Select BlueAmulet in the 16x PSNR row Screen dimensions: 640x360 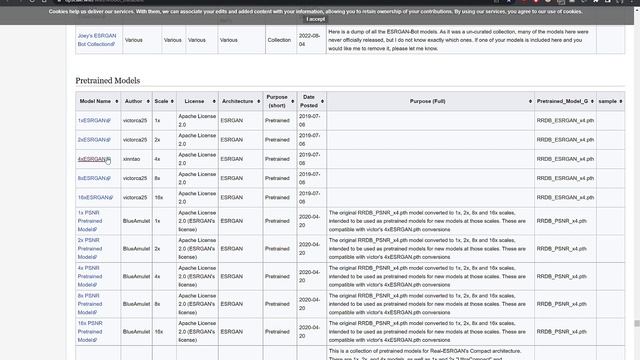pyautogui.click(x=136, y=331)
